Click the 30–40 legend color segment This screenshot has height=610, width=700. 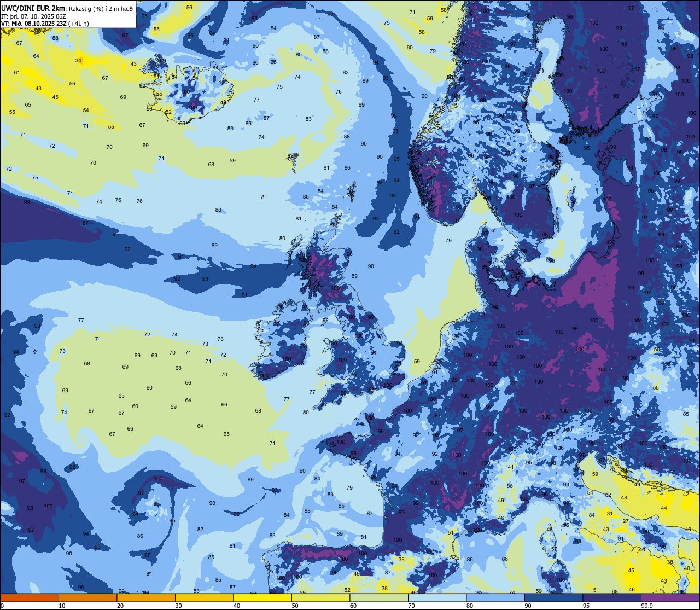[204, 597]
